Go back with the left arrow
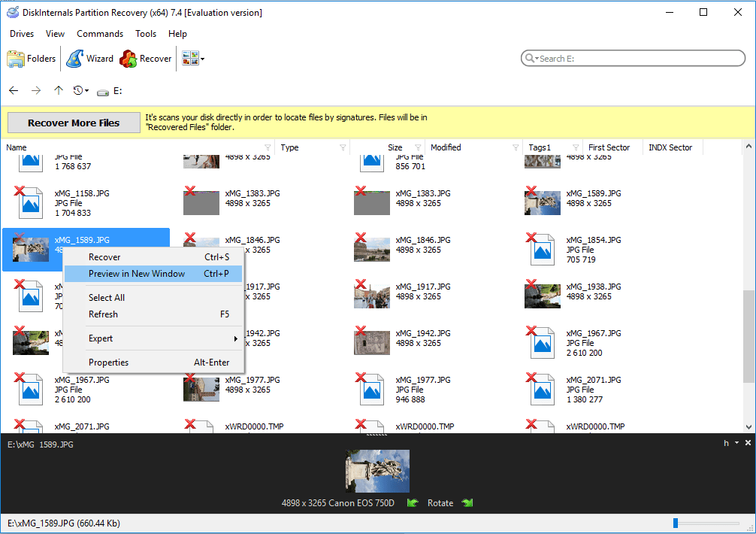Screen dimensions: 756x534 [14, 91]
